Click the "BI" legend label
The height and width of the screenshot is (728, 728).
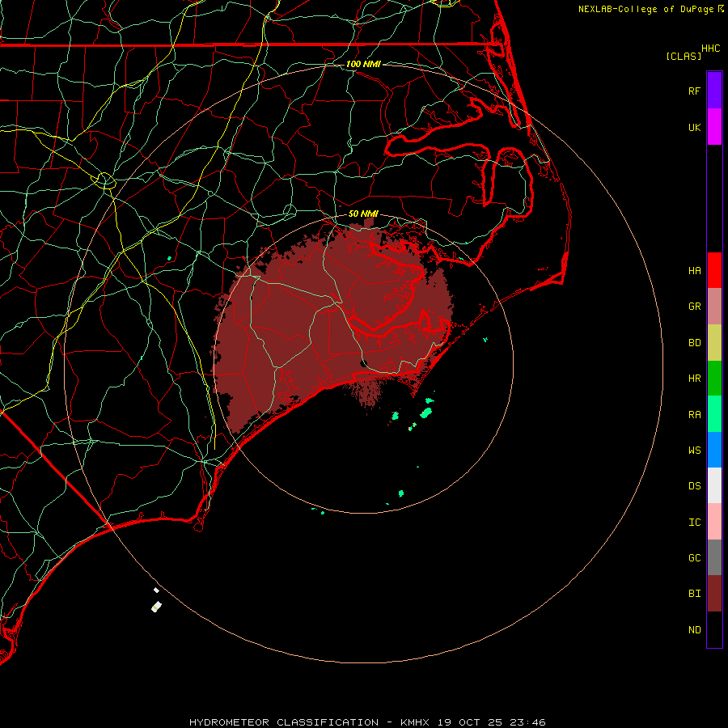(694, 594)
